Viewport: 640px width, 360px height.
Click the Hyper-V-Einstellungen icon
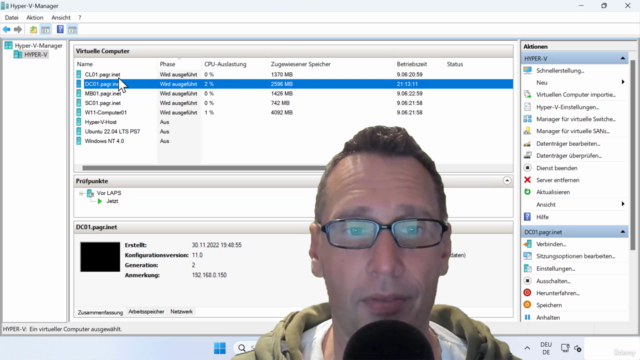point(527,107)
